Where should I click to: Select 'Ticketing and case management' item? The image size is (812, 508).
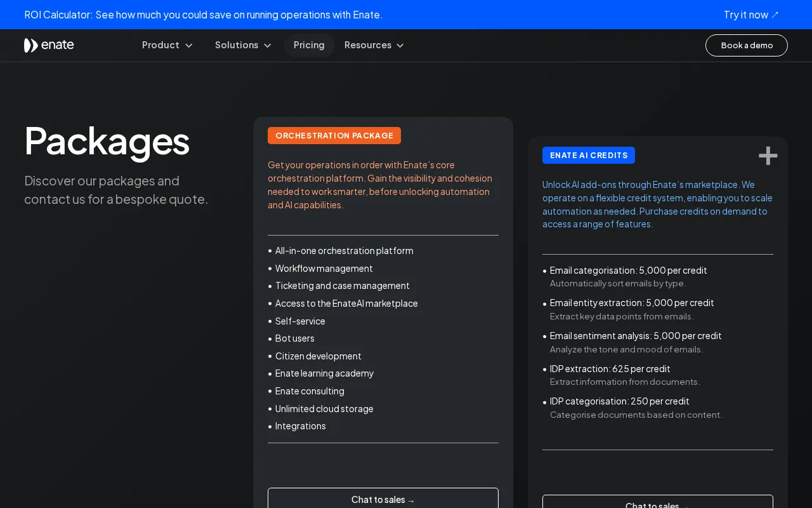(x=343, y=286)
